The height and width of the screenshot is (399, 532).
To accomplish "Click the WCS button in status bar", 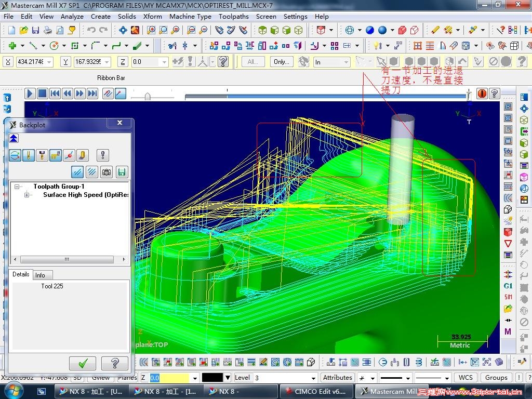I will tap(465, 378).
